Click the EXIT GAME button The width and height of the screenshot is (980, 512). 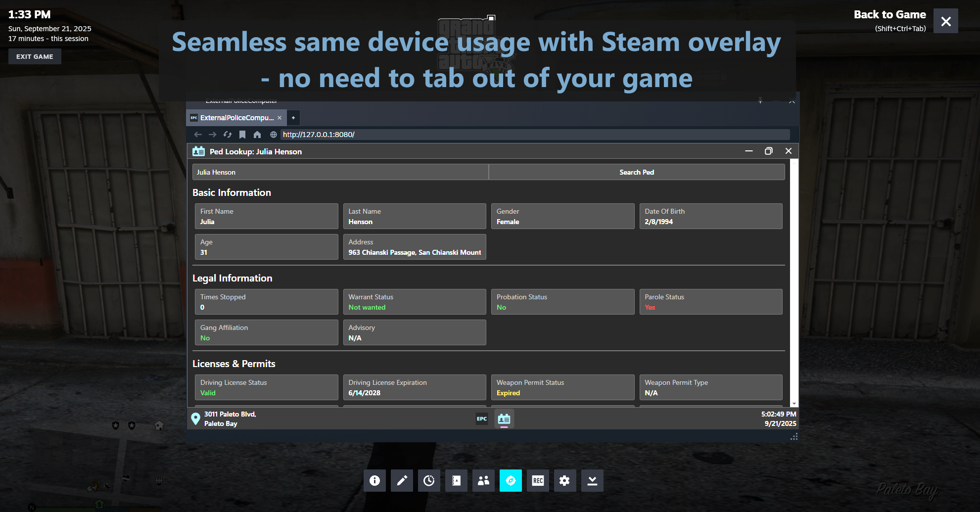pos(35,56)
